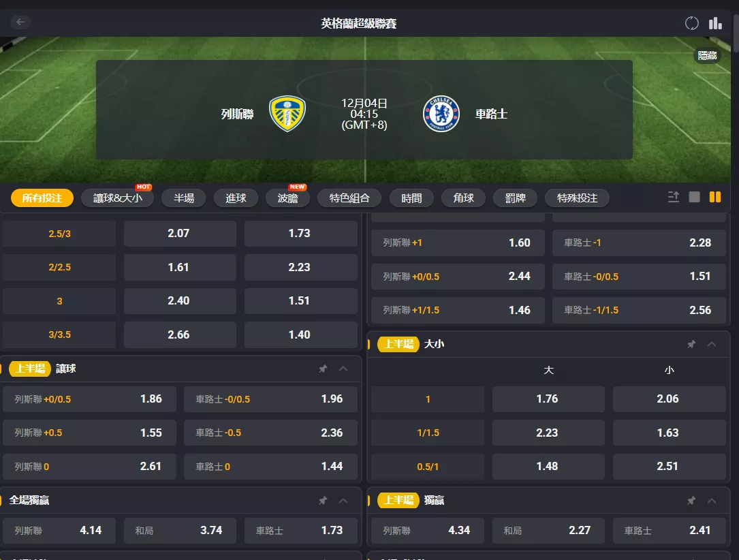Screen dimensions: 739x560
Task: Pin the 上半場 獨贏 market
Action: coord(691,501)
